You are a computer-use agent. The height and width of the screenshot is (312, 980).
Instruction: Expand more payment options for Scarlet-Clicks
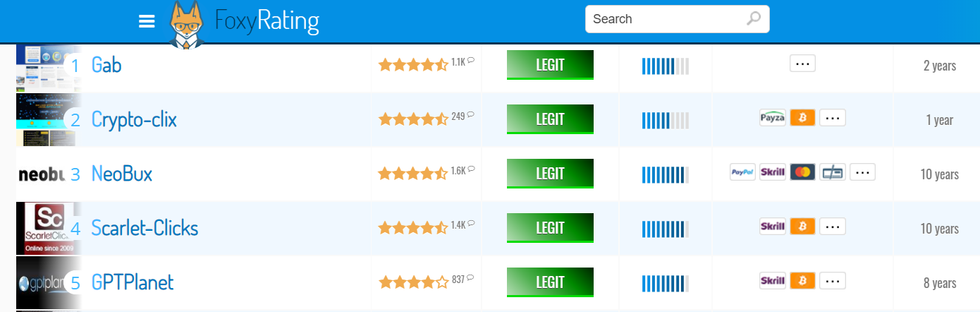click(x=833, y=227)
